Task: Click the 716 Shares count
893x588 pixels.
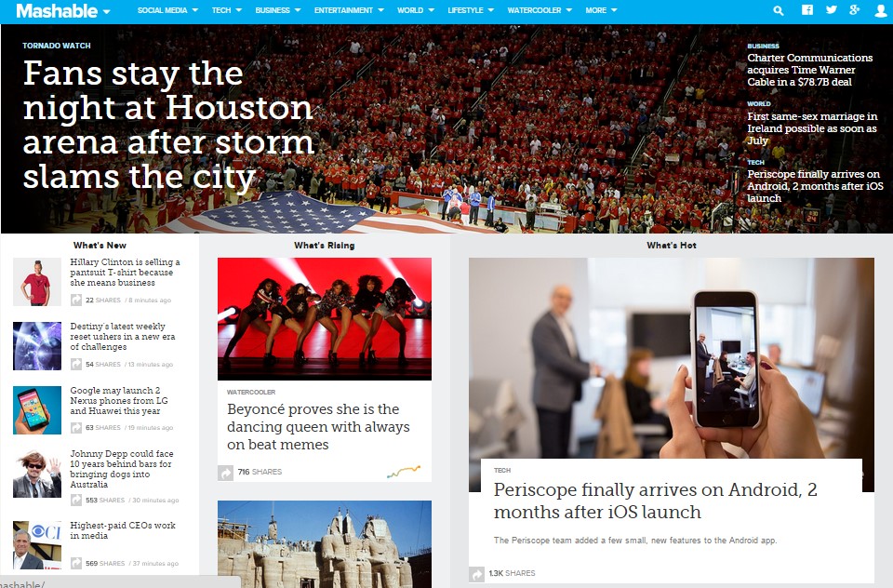Action: pyautogui.click(x=260, y=472)
